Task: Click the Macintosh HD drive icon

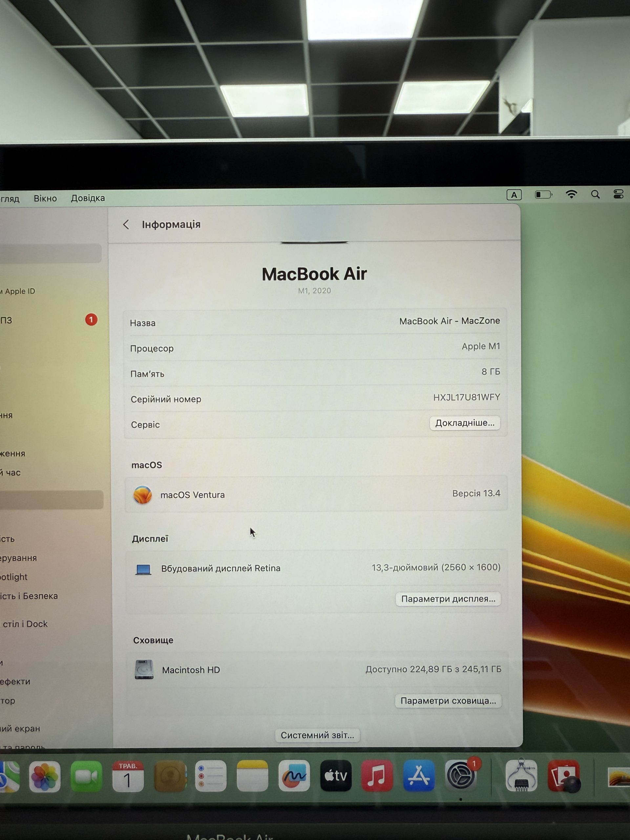Action: [x=144, y=669]
